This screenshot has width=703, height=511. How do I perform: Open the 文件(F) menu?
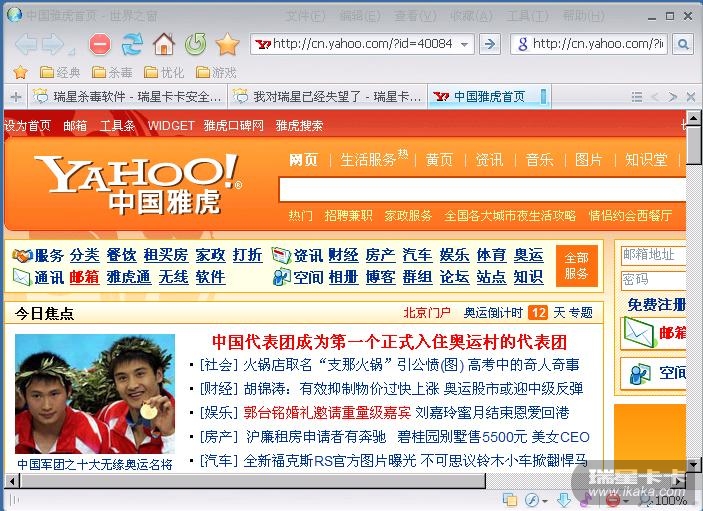[x=306, y=17]
